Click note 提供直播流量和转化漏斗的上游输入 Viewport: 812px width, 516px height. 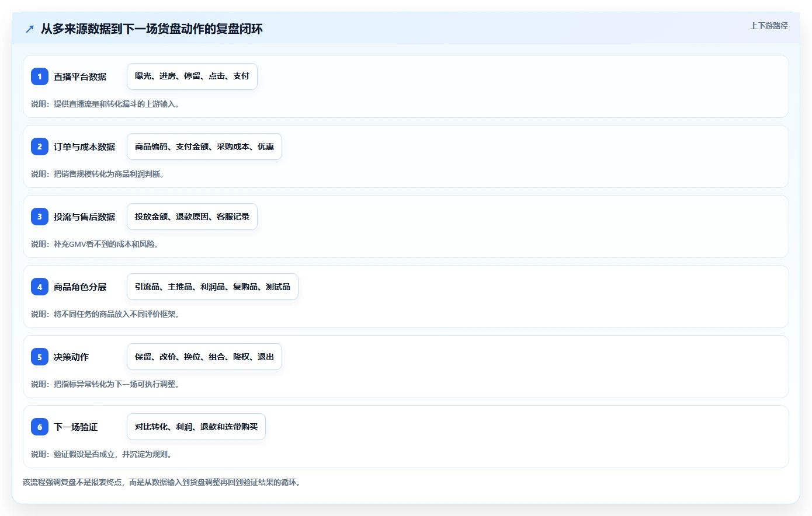click(105, 104)
